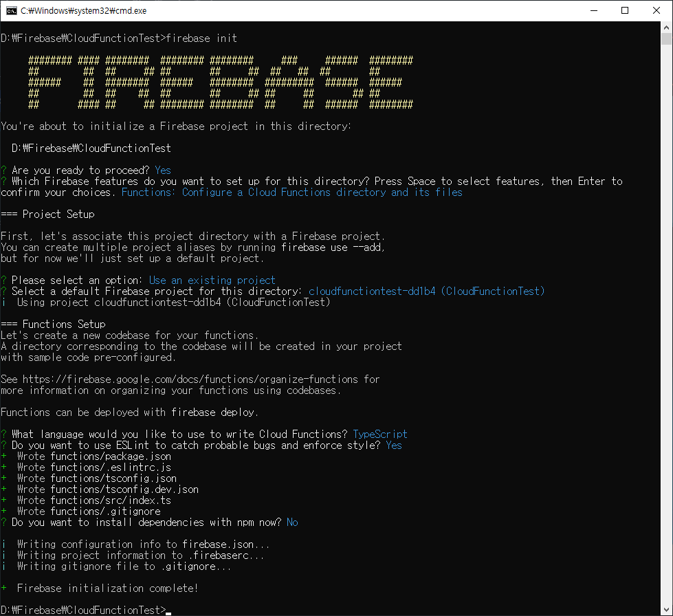673x616 pixels.
Task: Click the scrollbar up arrow
Action: (666, 27)
